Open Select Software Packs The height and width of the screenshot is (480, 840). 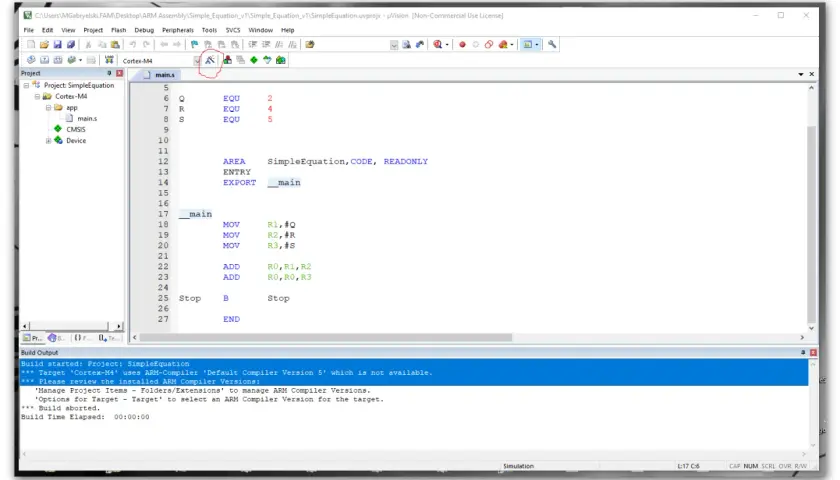click(267, 60)
